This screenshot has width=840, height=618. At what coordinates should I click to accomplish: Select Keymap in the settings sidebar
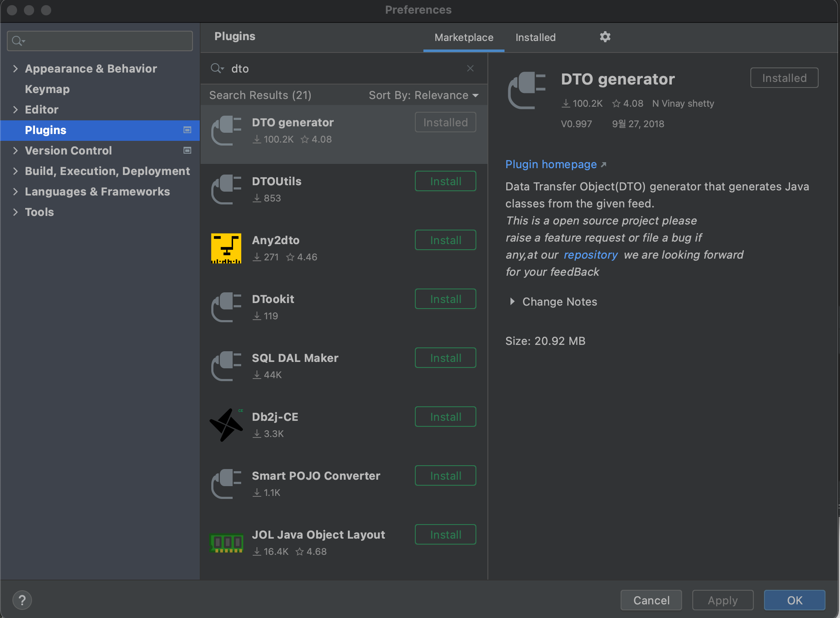pos(47,89)
